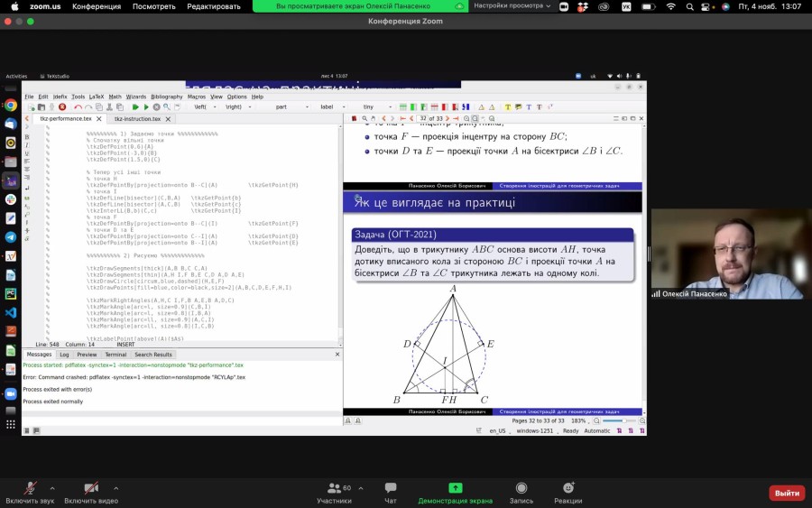Click the New document toolbar icon

coord(31,107)
